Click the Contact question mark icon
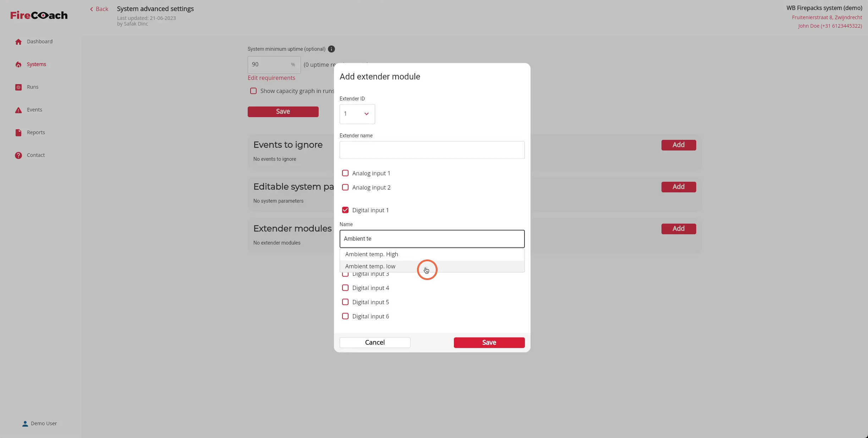 coord(18,155)
